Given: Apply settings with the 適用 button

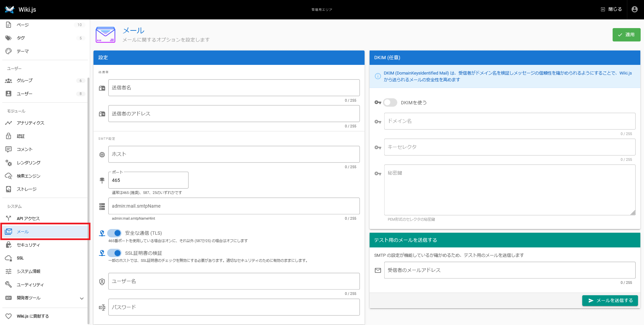Looking at the screenshot, I should click(626, 35).
